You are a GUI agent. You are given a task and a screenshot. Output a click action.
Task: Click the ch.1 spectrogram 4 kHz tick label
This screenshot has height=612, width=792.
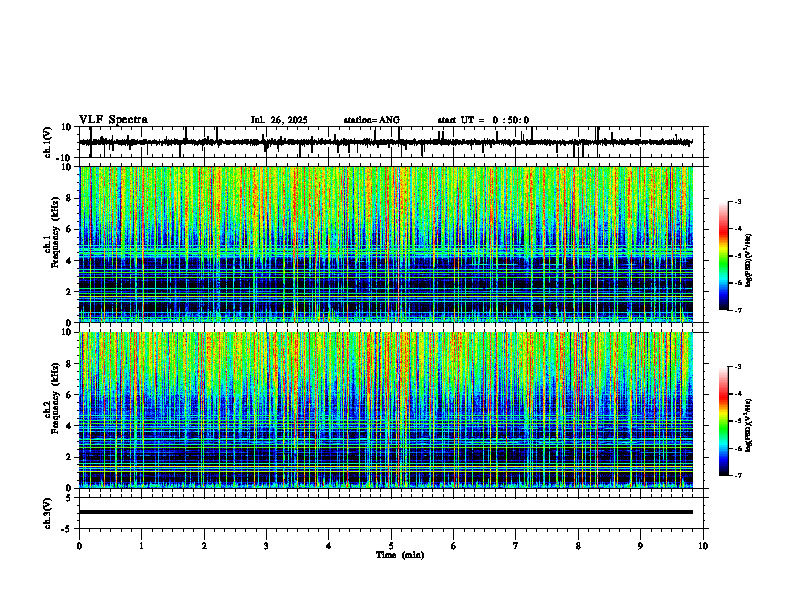click(69, 261)
